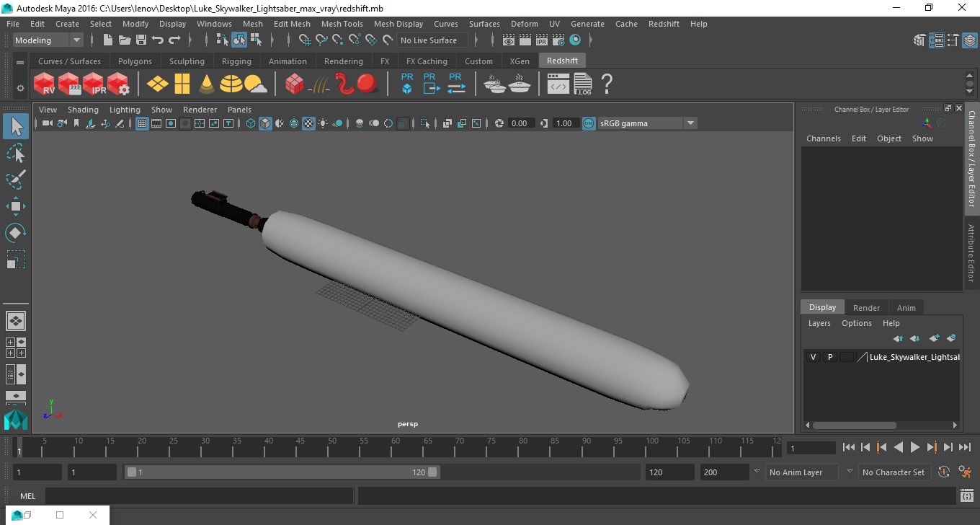Switch to the Polygons shelf tab

[135, 61]
